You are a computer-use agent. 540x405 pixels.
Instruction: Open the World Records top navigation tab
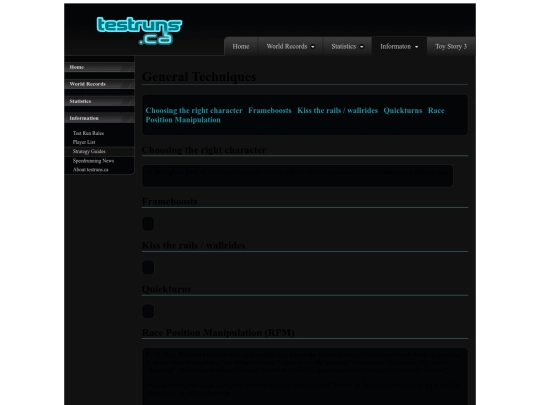(287, 46)
